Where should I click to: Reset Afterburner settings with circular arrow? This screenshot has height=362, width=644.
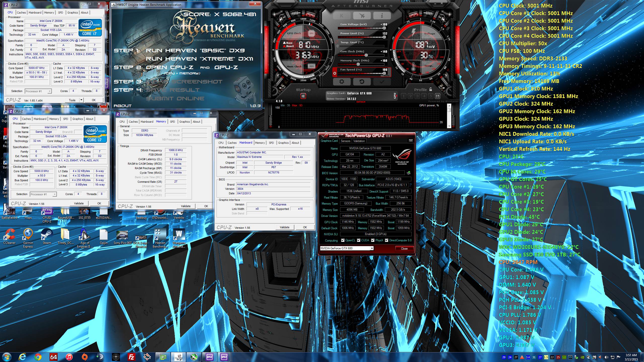tap(362, 82)
